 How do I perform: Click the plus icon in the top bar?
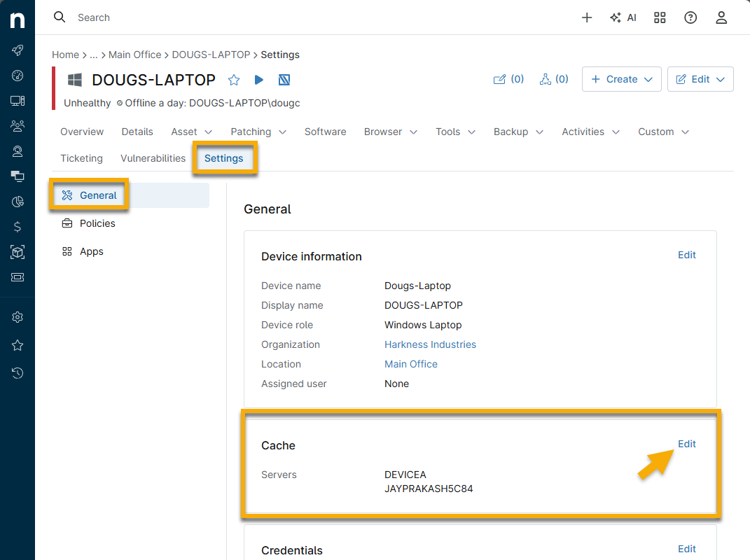coord(587,17)
